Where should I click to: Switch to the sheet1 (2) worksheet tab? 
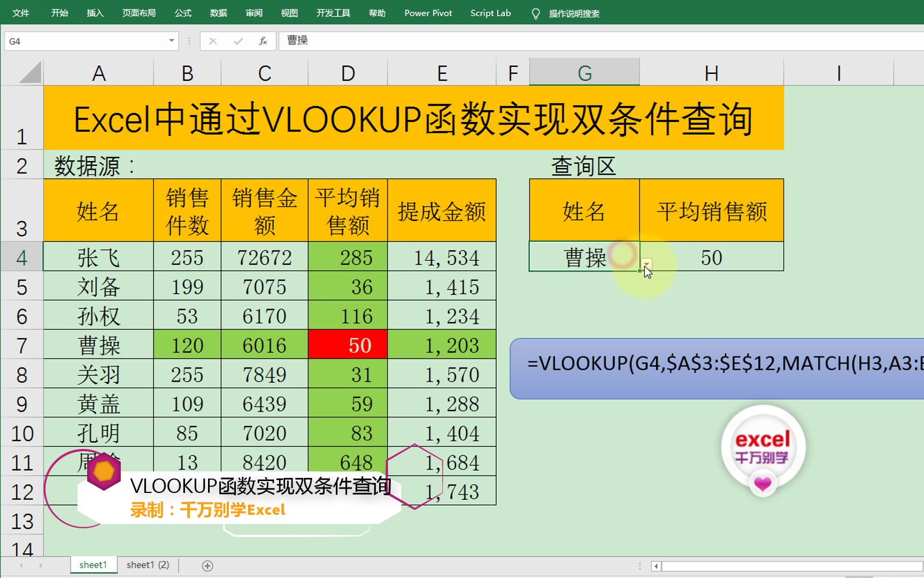148,565
